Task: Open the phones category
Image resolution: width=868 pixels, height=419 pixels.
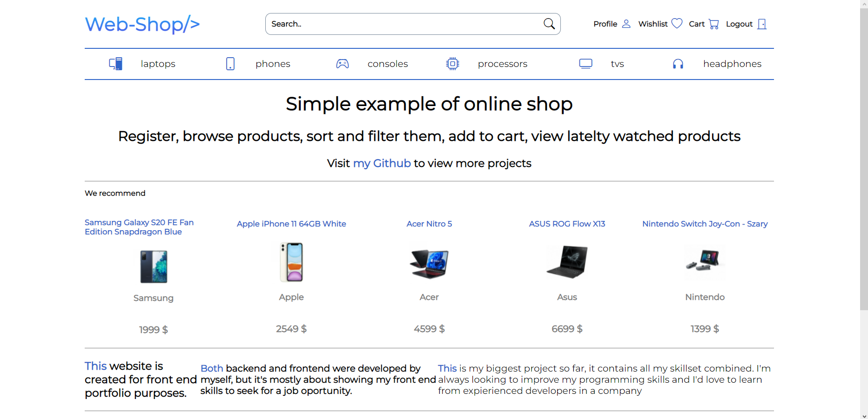Action: click(273, 64)
